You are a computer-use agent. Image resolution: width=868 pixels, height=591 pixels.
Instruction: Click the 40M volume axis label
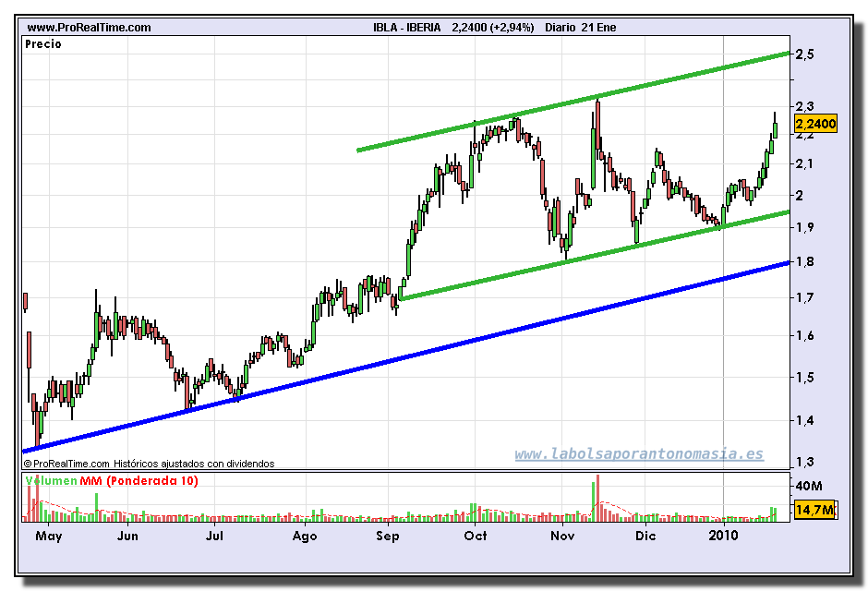click(x=809, y=486)
